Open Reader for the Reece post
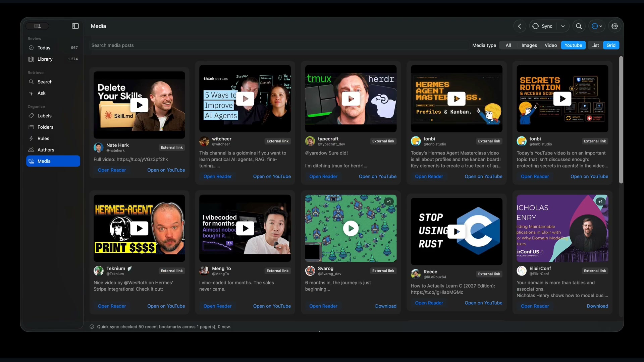This screenshot has height=362, width=644. coord(429,303)
